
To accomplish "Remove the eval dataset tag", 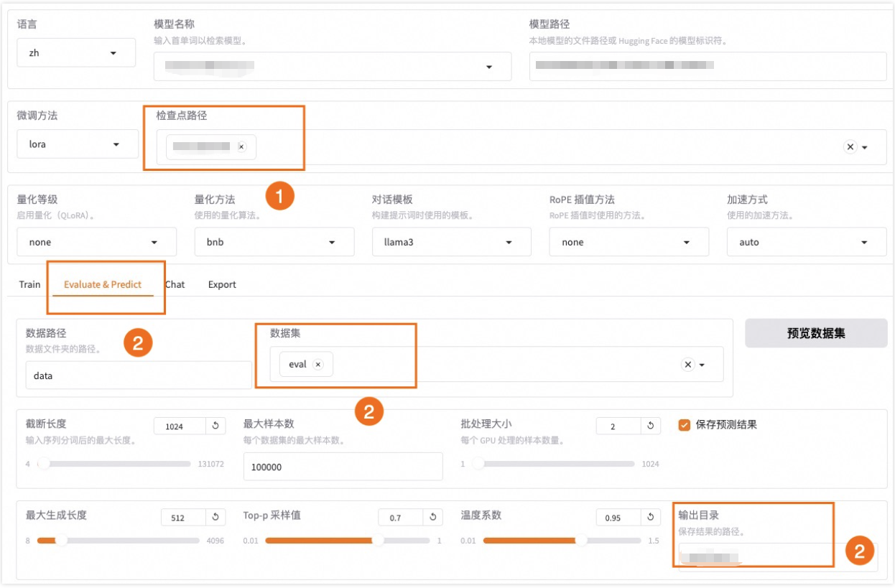I will (x=317, y=365).
